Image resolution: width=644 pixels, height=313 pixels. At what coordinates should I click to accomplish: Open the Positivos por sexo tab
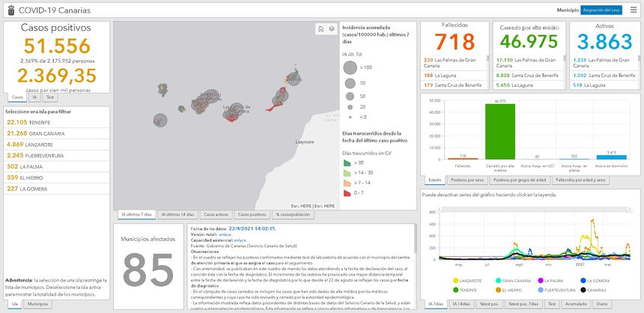pos(467,180)
